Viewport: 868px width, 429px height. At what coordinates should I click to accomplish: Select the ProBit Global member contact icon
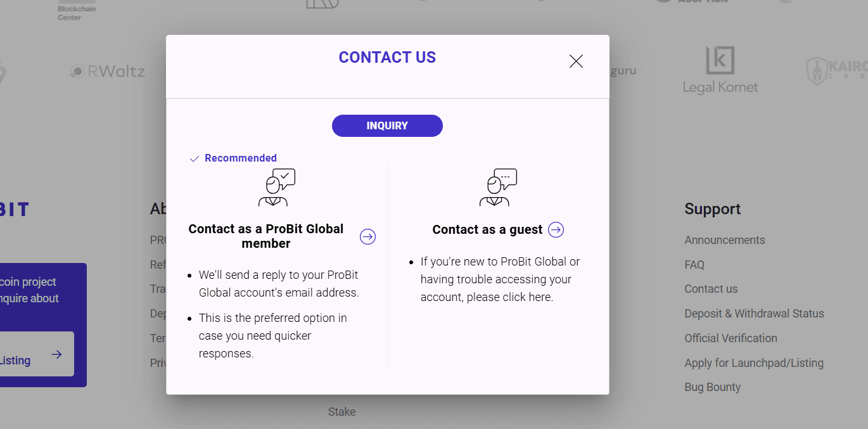pyautogui.click(x=274, y=187)
